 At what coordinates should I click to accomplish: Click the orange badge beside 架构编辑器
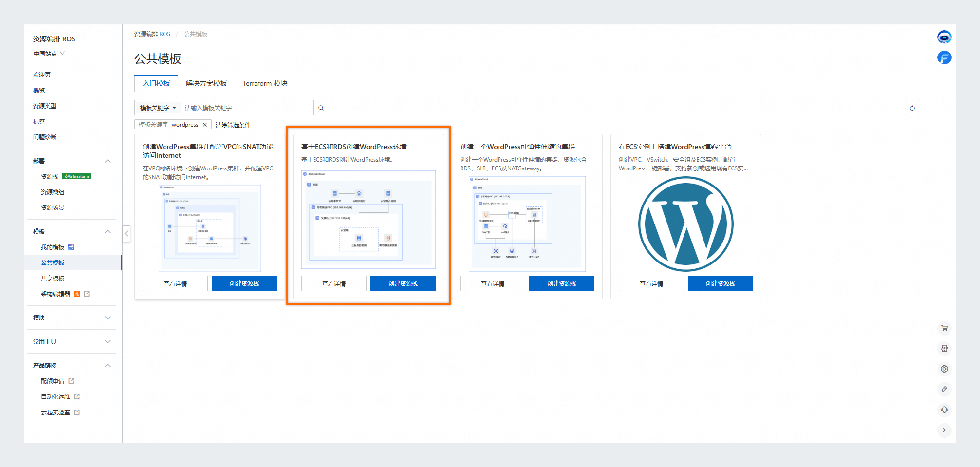pos(77,294)
